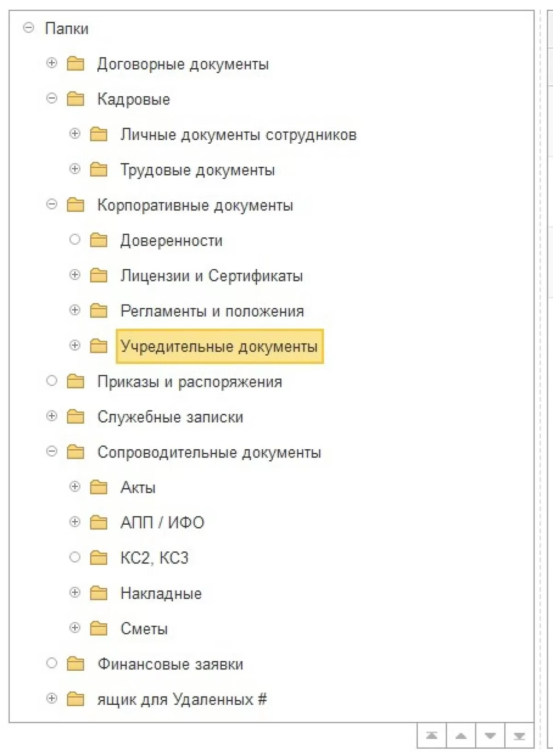This screenshot has height=756, width=553.
Task: Jump to the first item with top arrow
Action: 432,736
